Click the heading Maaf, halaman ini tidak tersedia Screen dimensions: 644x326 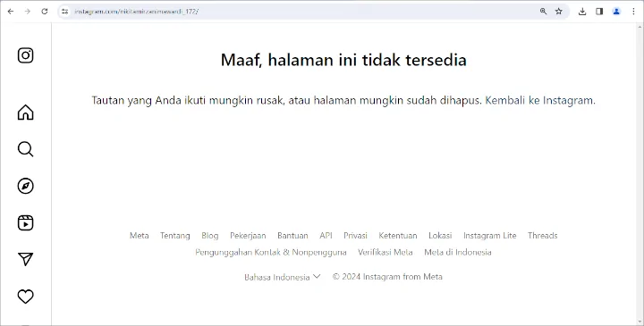[343, 60]
